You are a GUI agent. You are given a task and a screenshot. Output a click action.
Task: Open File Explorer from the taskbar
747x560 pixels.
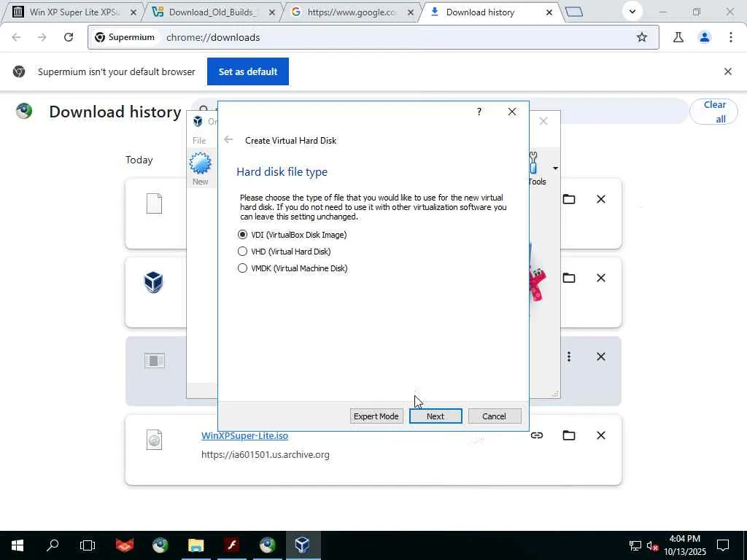coord(196,545)
